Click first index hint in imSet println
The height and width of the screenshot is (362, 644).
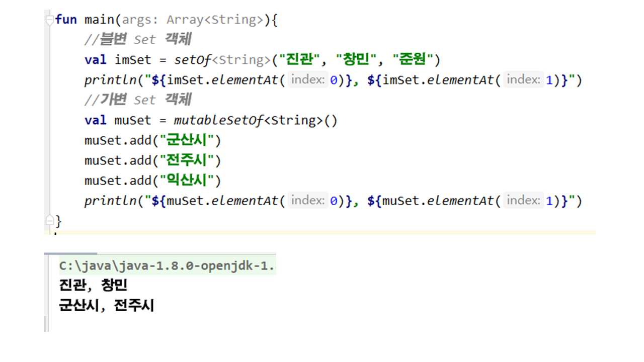[x=308, y=80]
